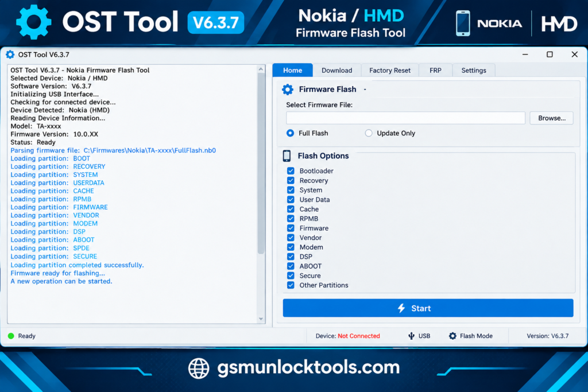Click the Browse... button
The height and width of the screenshot is (392, 588).
point(552,118)
